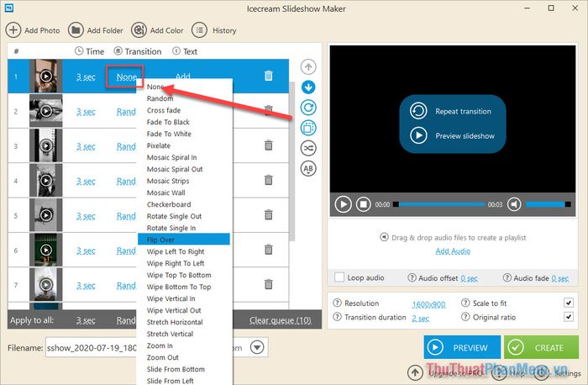
Task: Mute the preview volume speaker
Action: [x=514, y=204]
